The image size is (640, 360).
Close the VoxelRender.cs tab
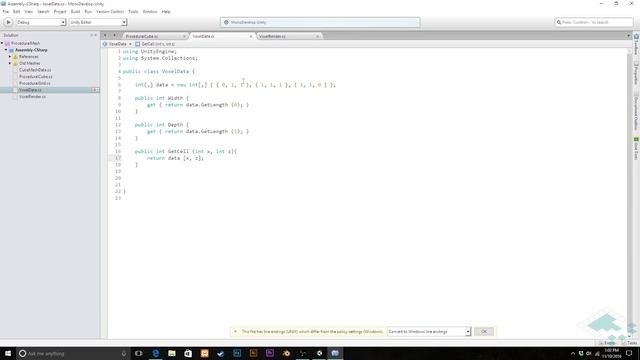tap(318, 36)
